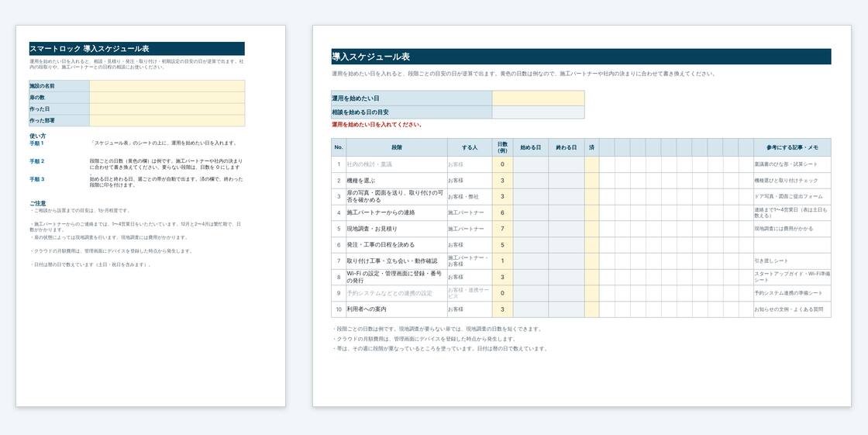The image size is (868, 435).
Task: Click the days value 0 for 社内の検討・稟議
Action: (503, 164)
